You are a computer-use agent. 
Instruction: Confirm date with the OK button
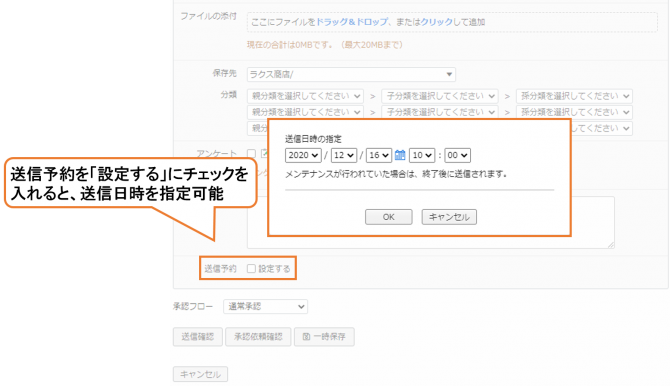[388, 217]
